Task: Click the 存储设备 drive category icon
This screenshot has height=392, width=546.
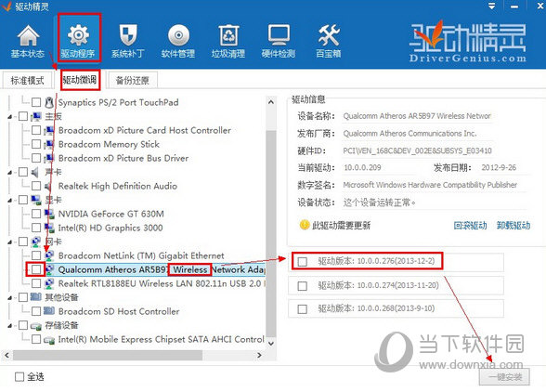Action: point(36,325)
